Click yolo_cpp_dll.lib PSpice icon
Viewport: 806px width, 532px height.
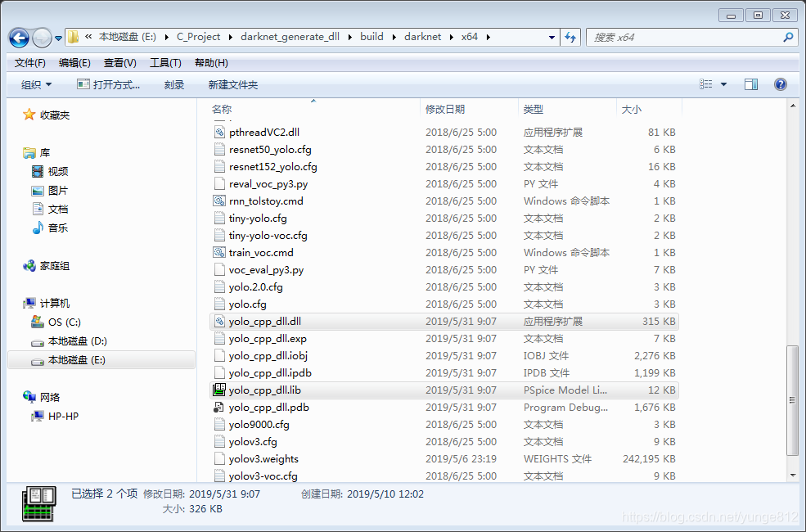pyautogui.click(x=219, y=390)
